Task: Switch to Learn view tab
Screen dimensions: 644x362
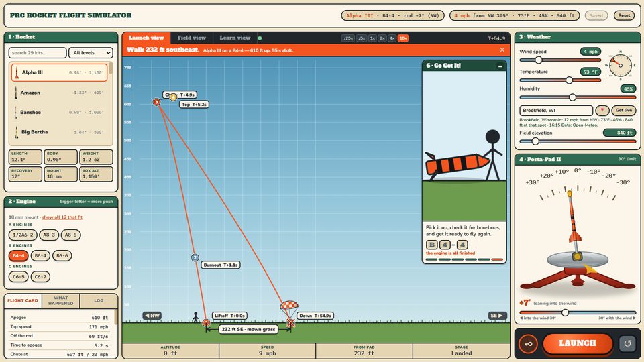Action: pyautogui.click(x=235, y=38)
